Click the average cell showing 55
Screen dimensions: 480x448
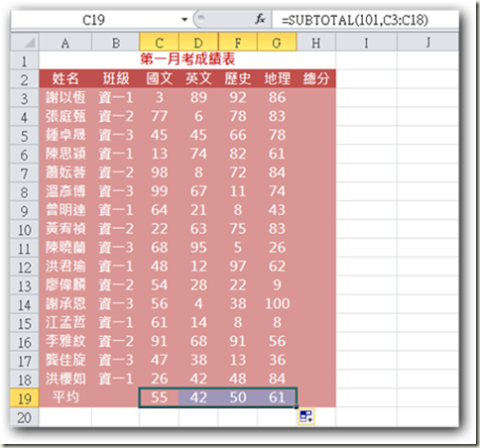[x=160, y=397]
